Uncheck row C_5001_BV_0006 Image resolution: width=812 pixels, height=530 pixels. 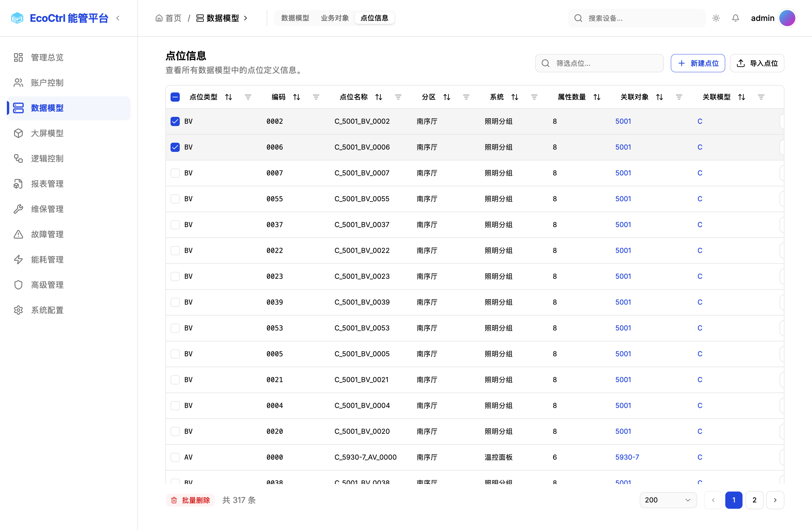175,147
